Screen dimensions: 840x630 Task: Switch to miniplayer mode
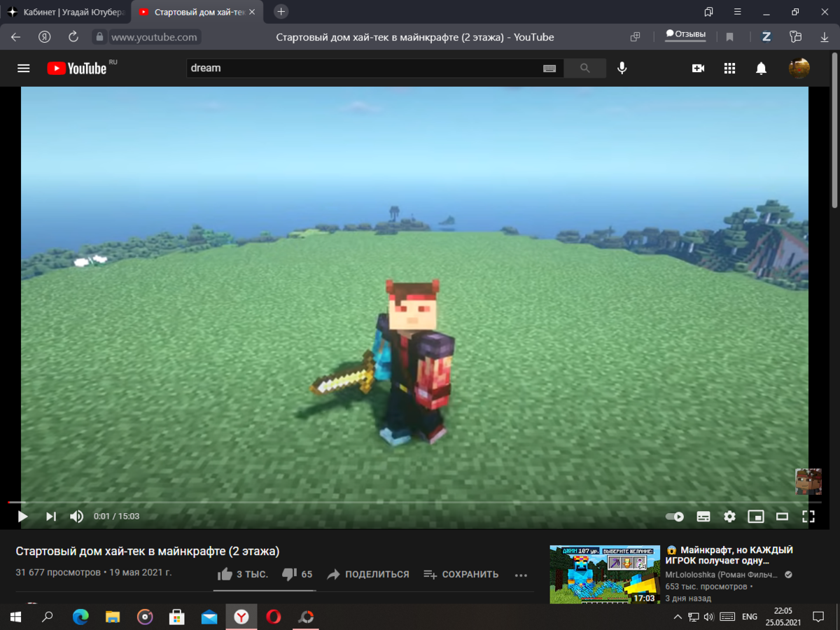[755, 517]
